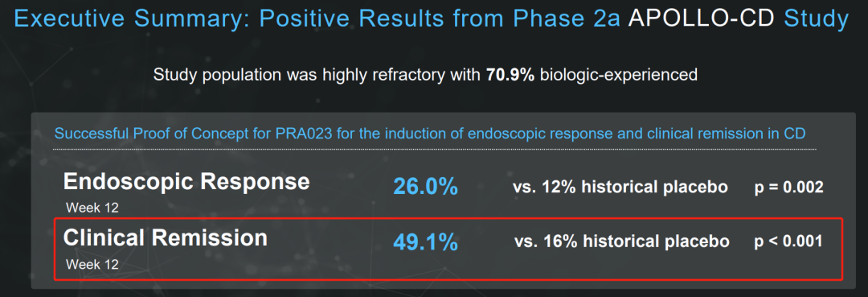Click the bold '70.9%' figure

tap(510, 75)
